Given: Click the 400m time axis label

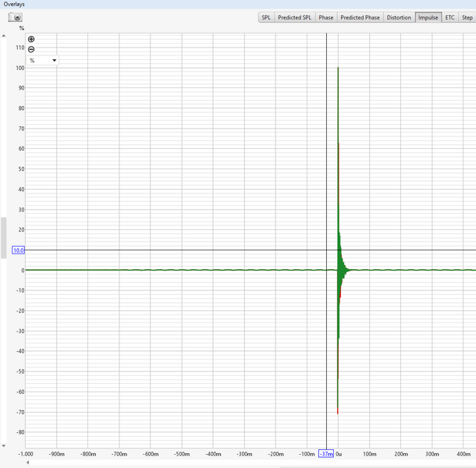Looking at the screenshot, I should click(464, 454).
